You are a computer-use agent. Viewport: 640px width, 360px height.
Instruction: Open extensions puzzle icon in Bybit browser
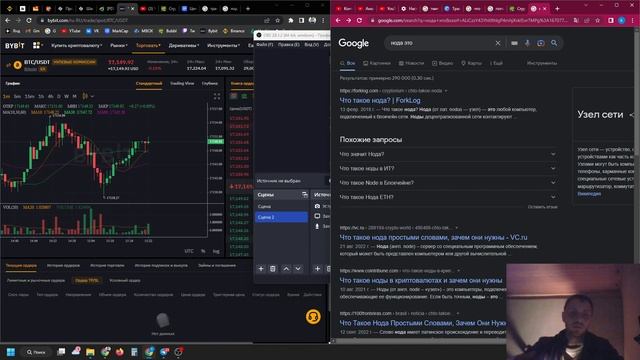pyautogui.click(x=291, y=20)
